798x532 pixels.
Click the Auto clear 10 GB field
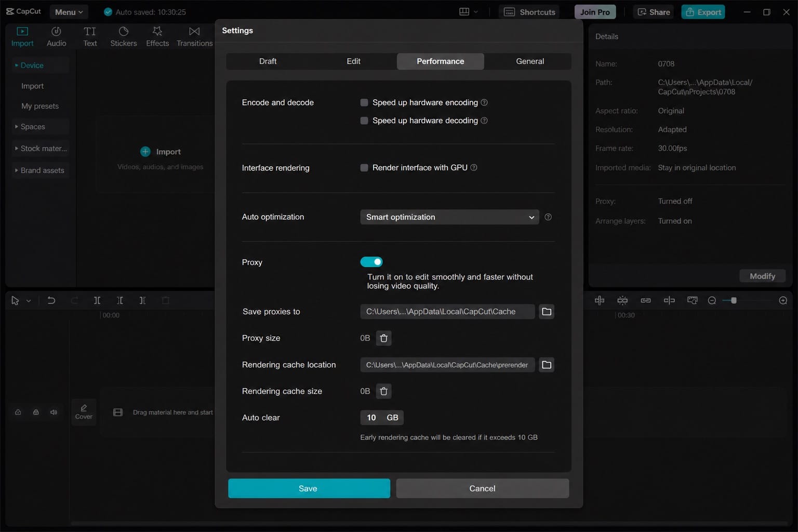pyautogui.click(x=382, y=418)
